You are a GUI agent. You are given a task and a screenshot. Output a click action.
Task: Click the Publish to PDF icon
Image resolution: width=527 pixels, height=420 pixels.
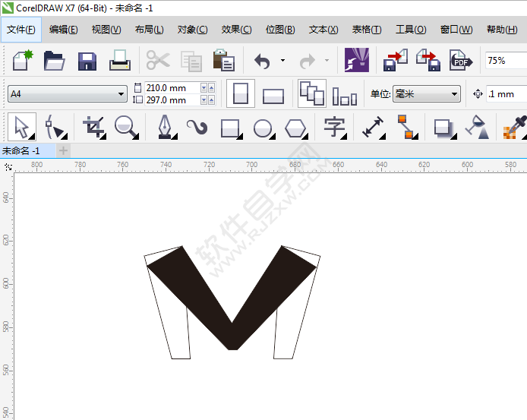(461, 61)
